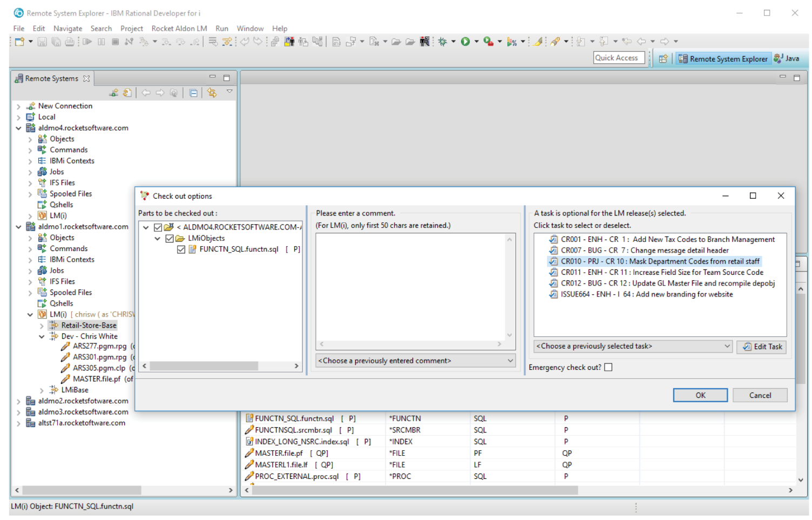
Task: Deselect task CR010 Mask Department Codes
Action: tap(654, 261)
